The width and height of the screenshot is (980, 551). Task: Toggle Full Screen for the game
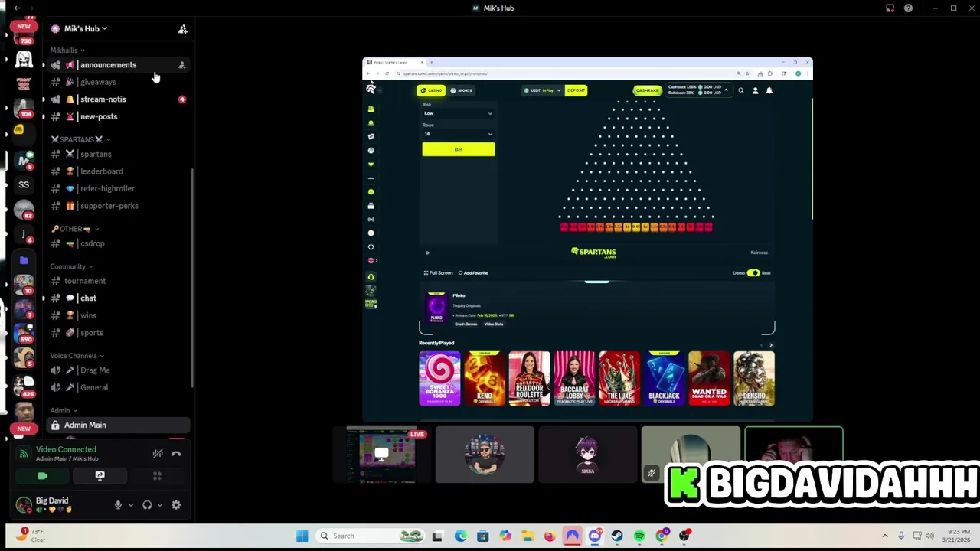pyautogui.click(x=439, y=273)
